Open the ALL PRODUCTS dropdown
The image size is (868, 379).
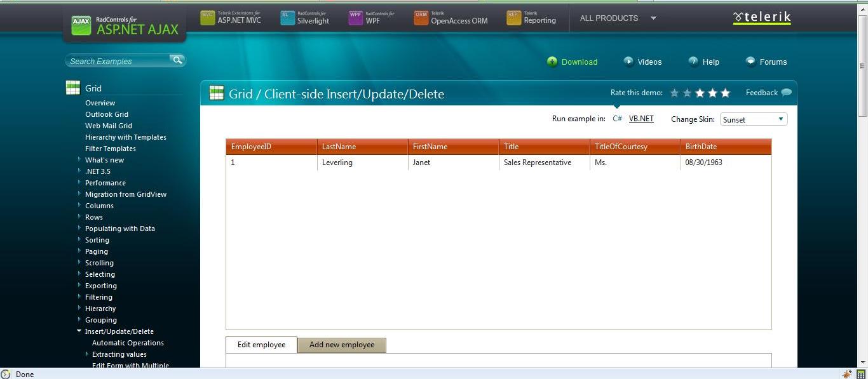click(618, 18)
